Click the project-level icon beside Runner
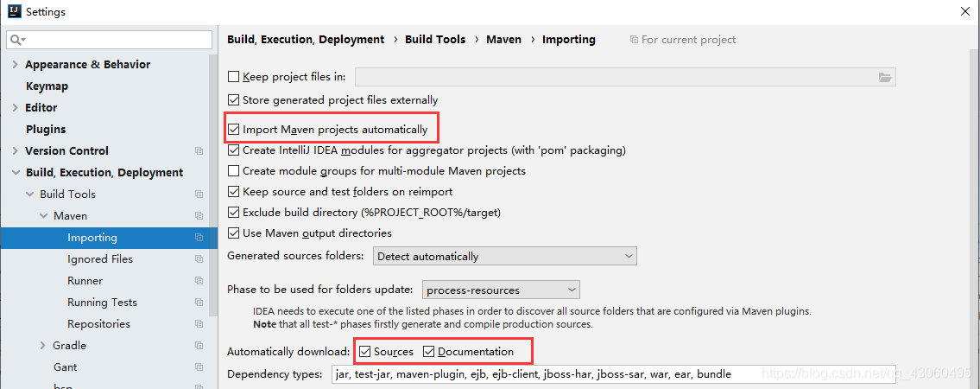This screenshot has height=389, width=980. tap(199, 281)
